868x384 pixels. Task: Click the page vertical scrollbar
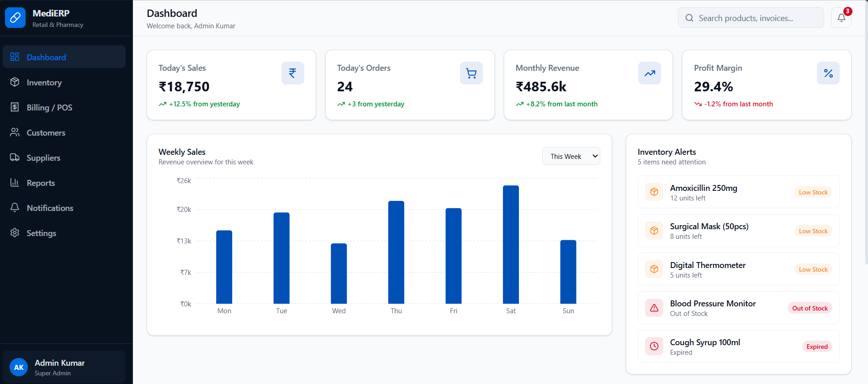(866, 132)
